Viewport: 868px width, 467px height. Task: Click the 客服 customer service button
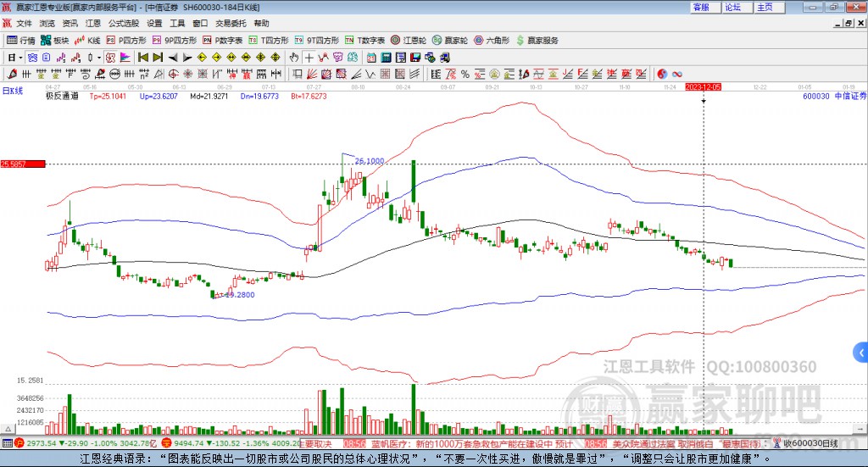pyautogui.click(x=704, y=7)
